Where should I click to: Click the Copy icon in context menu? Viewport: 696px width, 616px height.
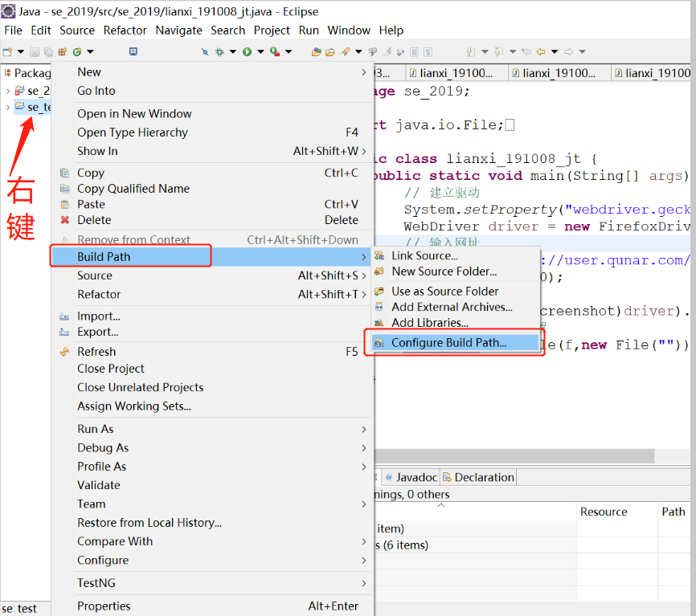[x=65, y=173]
